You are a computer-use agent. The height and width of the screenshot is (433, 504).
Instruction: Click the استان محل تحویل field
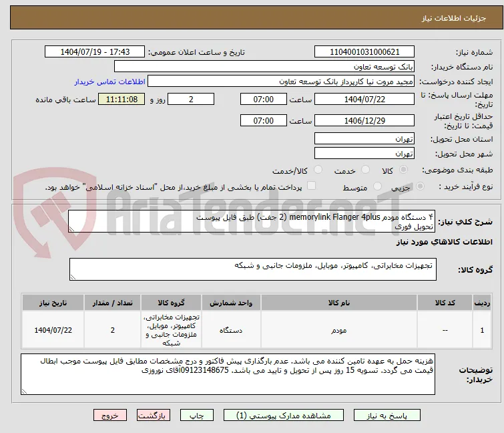point(364,138)
